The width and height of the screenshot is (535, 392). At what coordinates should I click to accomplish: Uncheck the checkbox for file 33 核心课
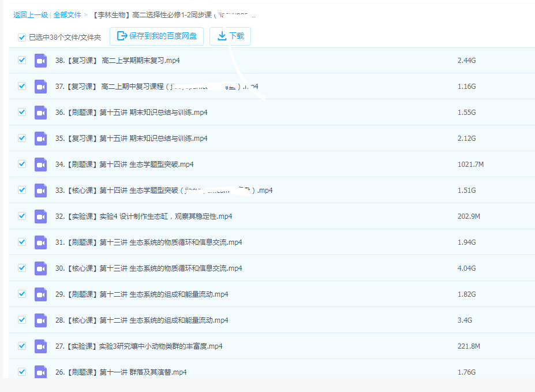coord(21,190)
